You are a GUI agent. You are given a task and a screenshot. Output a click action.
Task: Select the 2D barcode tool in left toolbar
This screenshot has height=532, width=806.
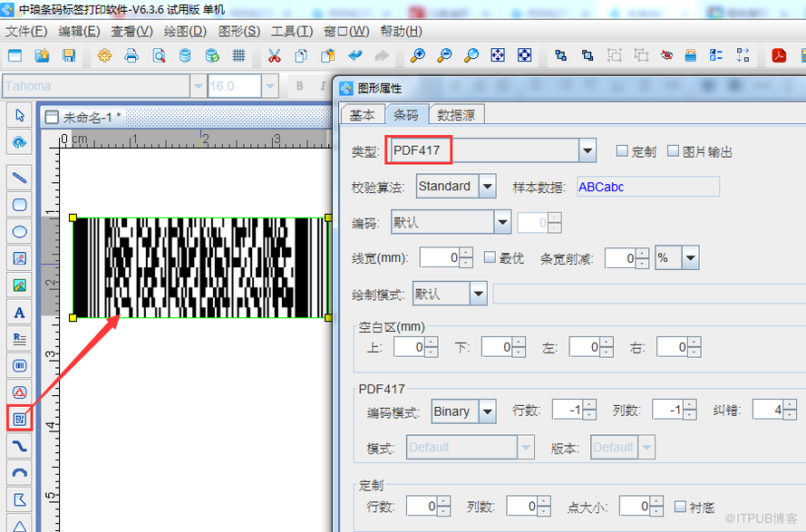click(19, 419)
